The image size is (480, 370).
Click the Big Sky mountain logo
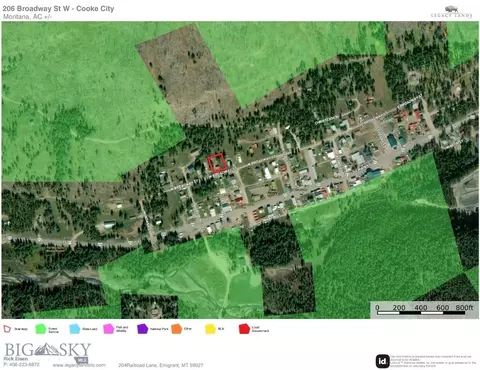(47, 350)
